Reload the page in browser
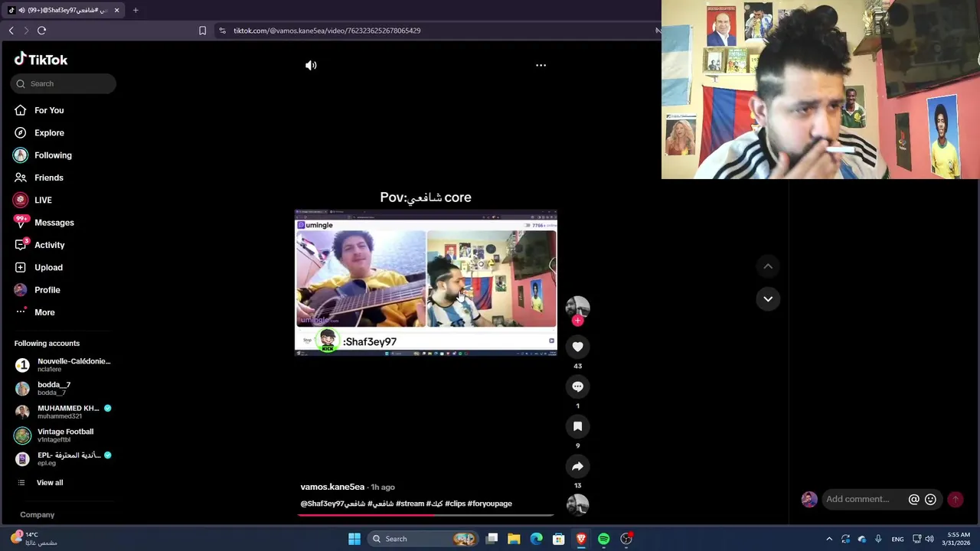The height and width of the screenshot is (551, 980). [x=41, y=31]
